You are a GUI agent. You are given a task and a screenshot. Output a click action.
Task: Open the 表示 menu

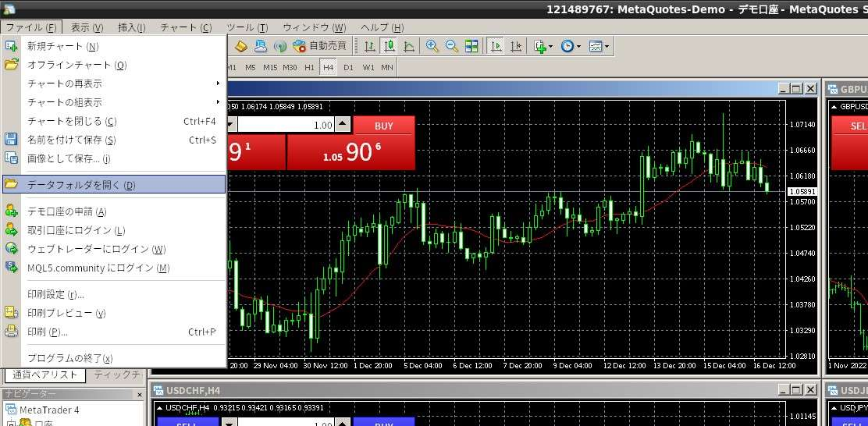87,27
